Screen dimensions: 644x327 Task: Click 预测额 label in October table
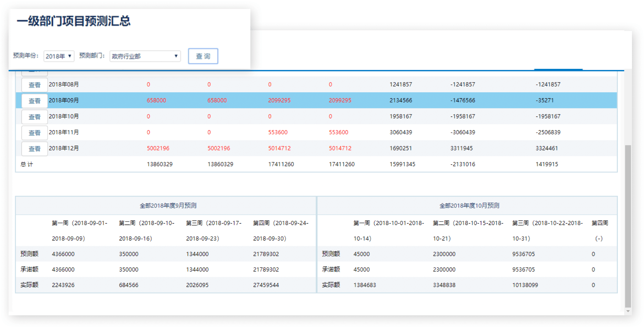click(x=331, y=254)
